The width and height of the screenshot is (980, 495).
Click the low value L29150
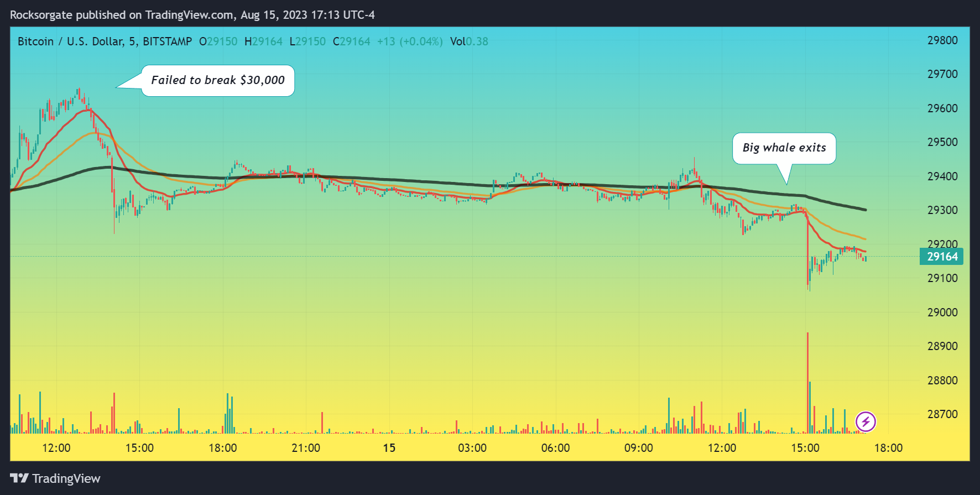pos(307,41)
